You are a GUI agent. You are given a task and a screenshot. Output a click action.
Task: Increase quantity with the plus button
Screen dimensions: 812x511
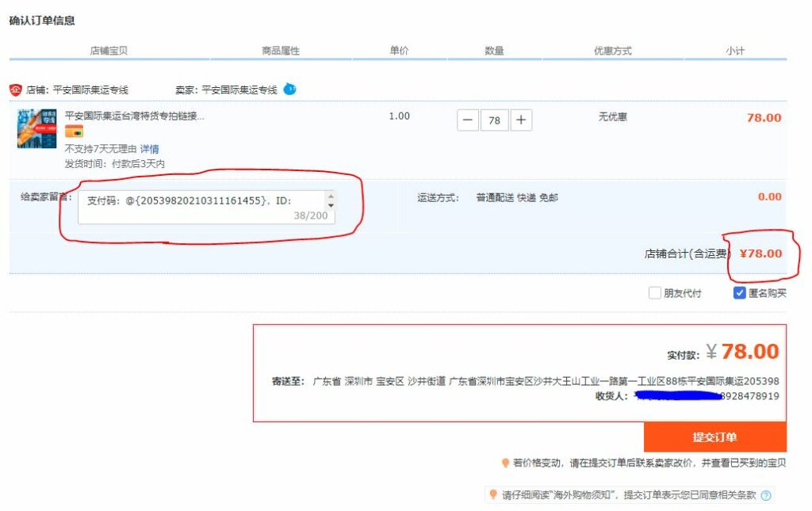[521, 120]
